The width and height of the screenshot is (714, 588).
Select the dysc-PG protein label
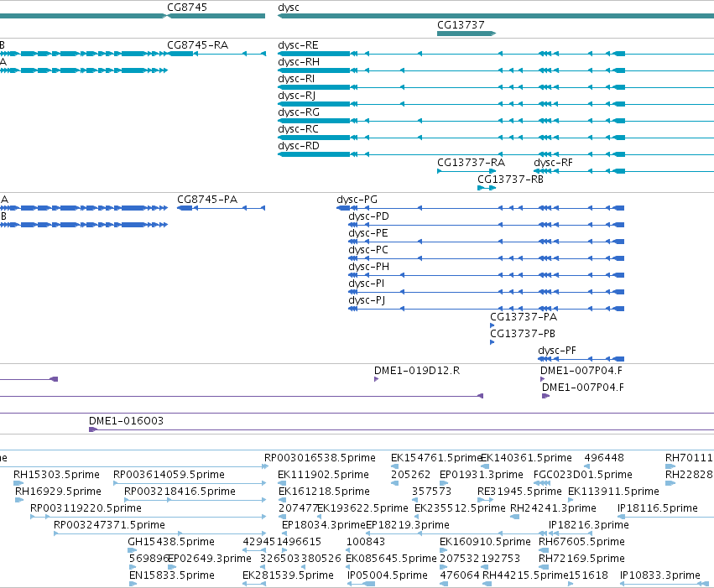[x=357, y=200]
